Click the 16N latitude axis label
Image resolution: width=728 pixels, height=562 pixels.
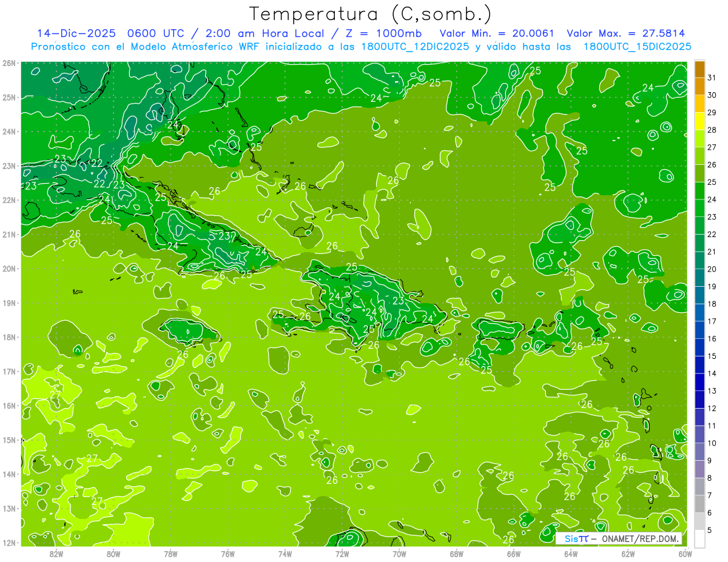point(8,406)
